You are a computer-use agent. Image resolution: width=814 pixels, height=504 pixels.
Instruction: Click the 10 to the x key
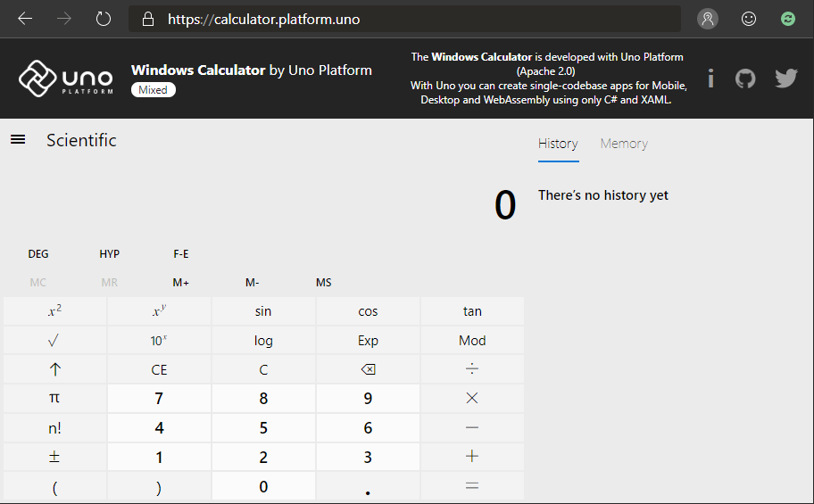(x=159, y=341)
